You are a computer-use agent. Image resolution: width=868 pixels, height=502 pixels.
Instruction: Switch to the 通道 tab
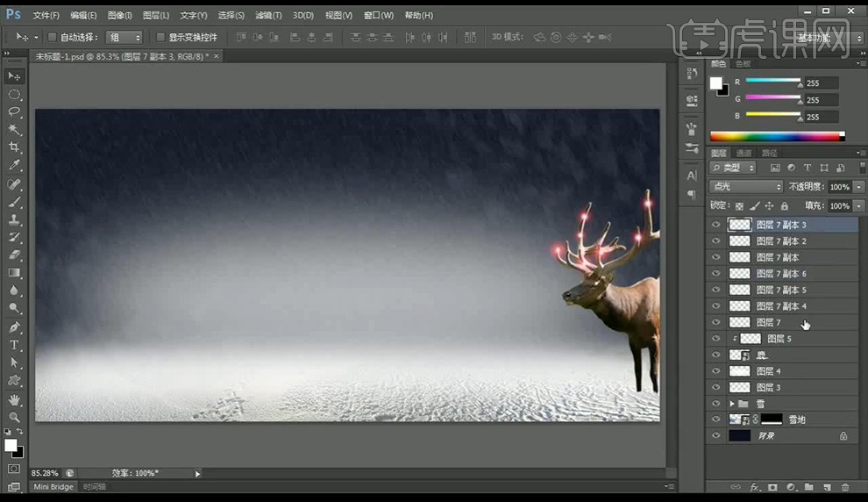(x=744, y=153)
